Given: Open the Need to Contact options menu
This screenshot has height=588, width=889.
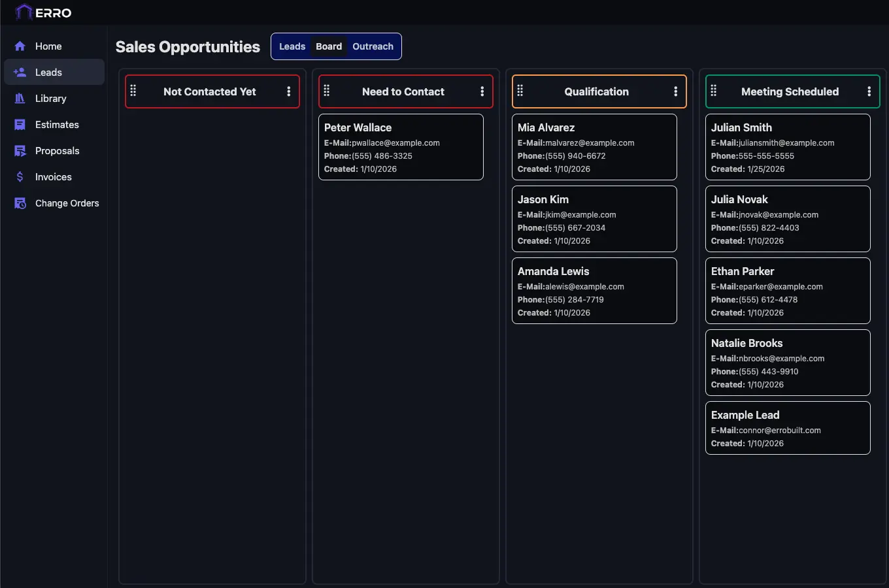Looking at the screenshot, I should [482, 91].
